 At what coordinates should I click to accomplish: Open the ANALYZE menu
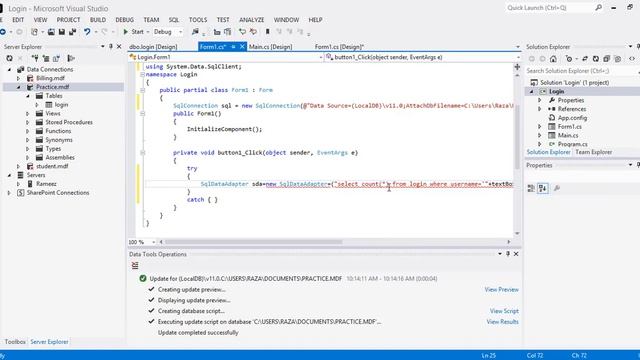[251, 20]
